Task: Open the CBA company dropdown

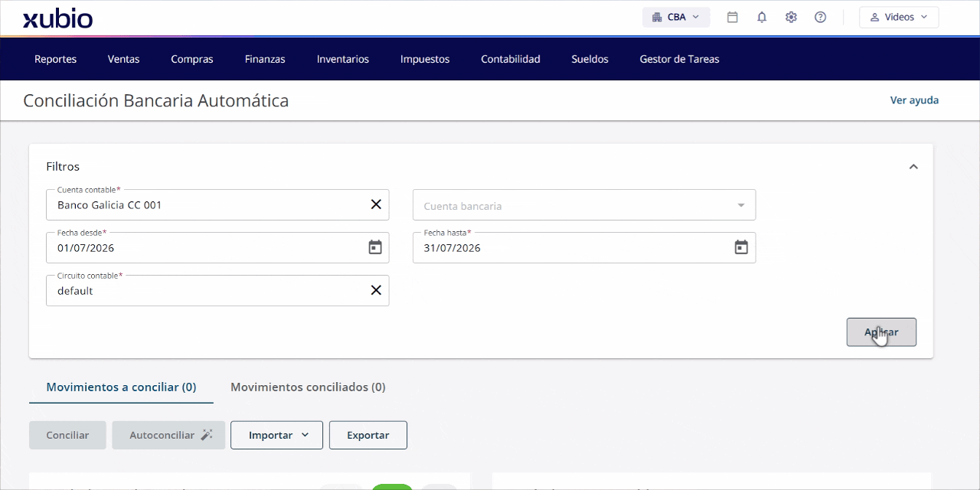Action: 676,17
